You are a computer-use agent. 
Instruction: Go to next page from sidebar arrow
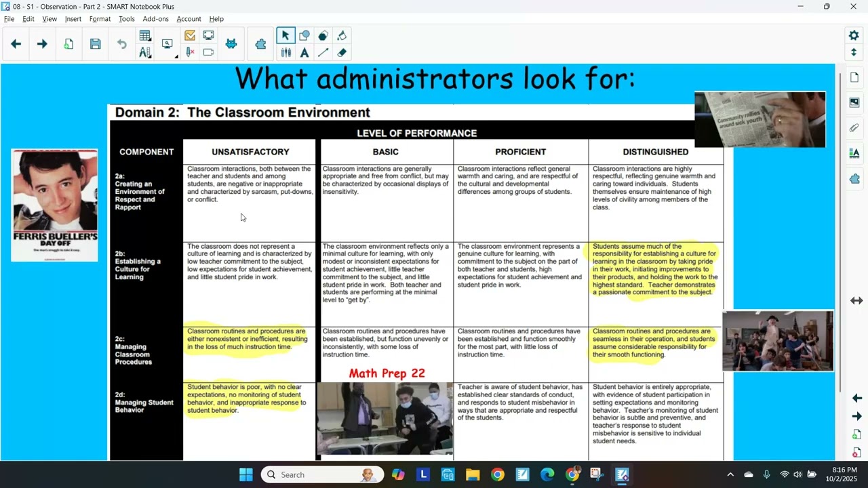pyautogui.click(x=856, y=416)
